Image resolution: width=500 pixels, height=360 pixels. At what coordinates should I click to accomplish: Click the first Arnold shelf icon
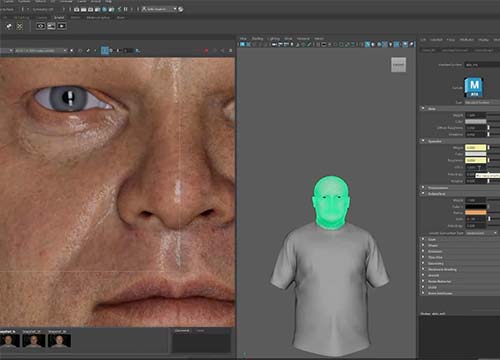pyautogui.click(x=9, y=26)
